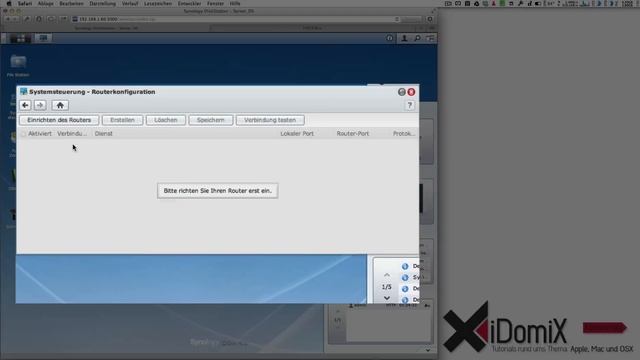
Task: Go forward with the Systemsteuerung forward arrow
Action: pos(40,105)
